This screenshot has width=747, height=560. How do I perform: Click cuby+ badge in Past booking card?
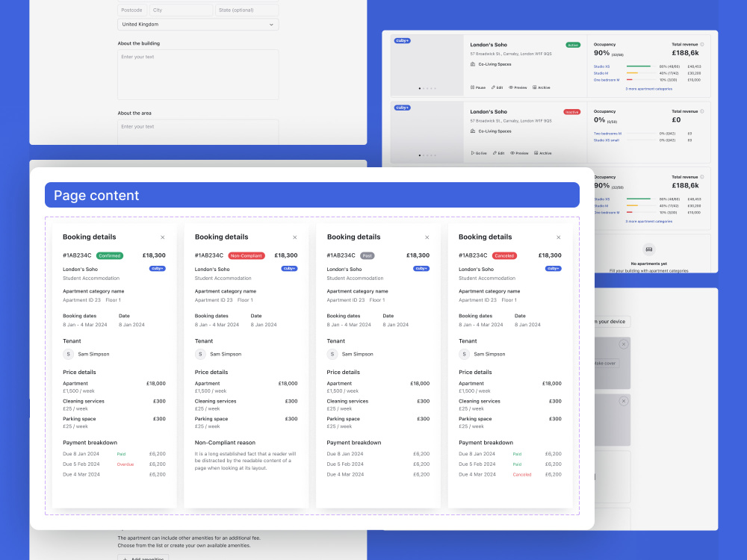(x=421, y=269)
